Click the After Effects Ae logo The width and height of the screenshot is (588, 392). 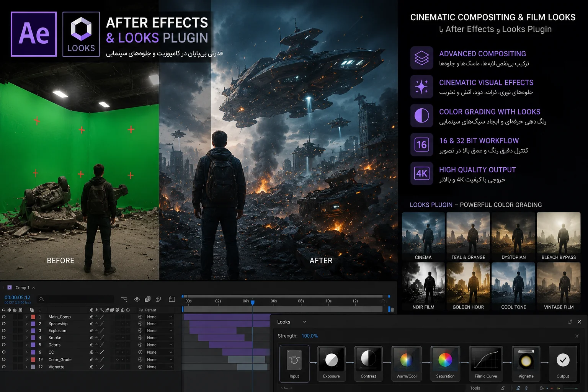pyautogui.click(x=34, y=34)
